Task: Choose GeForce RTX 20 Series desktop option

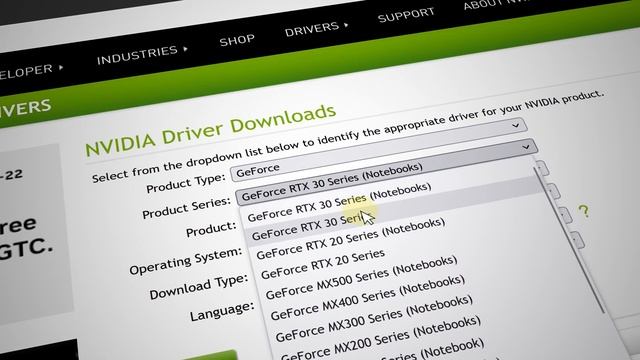Action: coord(322,264)
